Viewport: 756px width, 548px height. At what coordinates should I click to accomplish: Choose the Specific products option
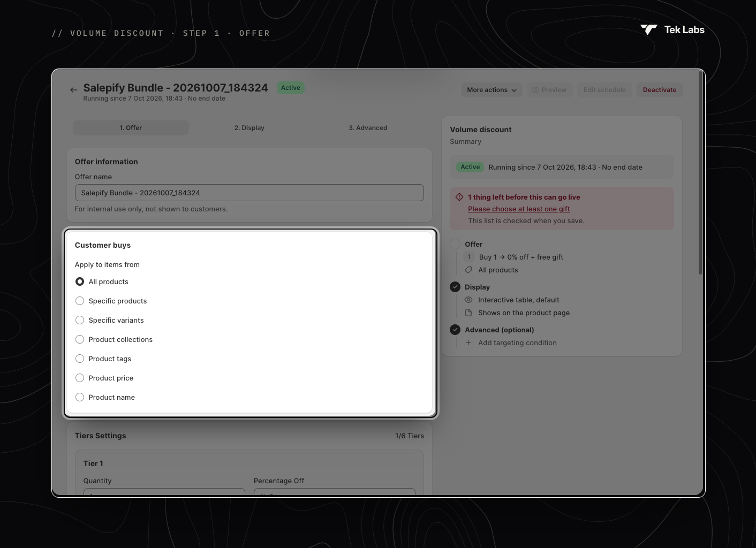[x=80, y=301]
